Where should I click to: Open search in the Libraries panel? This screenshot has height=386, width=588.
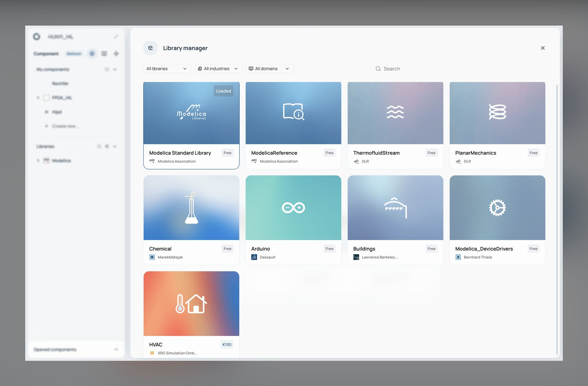[99, 146]
